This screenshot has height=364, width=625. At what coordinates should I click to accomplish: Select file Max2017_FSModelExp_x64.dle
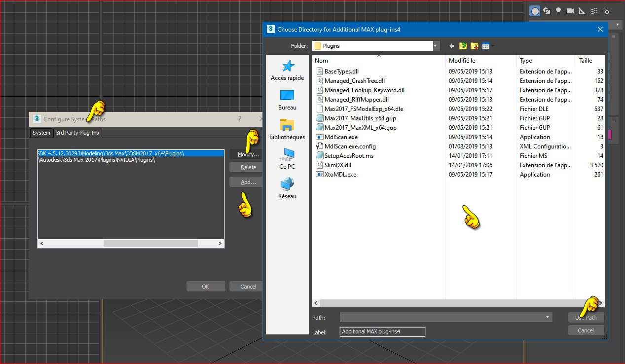(364, 109)
